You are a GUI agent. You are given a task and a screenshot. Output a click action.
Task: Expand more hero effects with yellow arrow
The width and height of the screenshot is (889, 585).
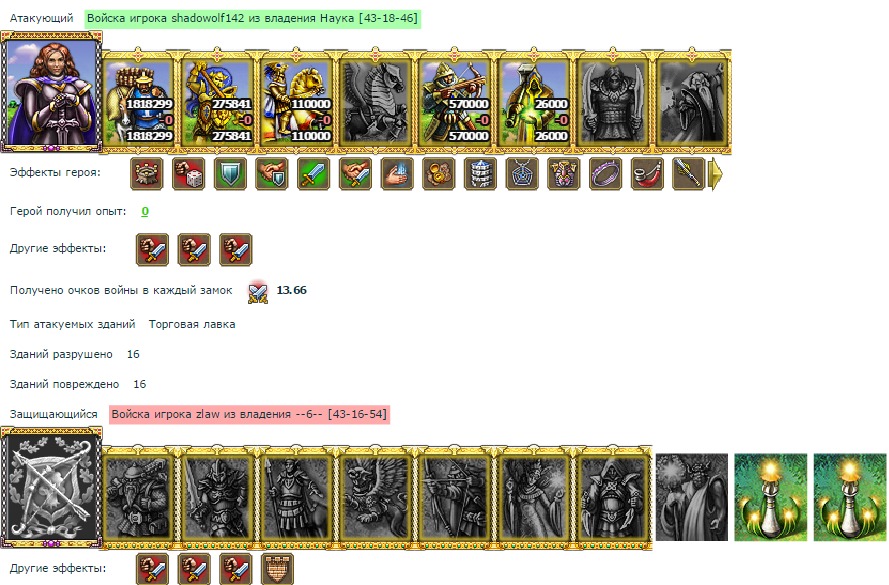point(717,174)
